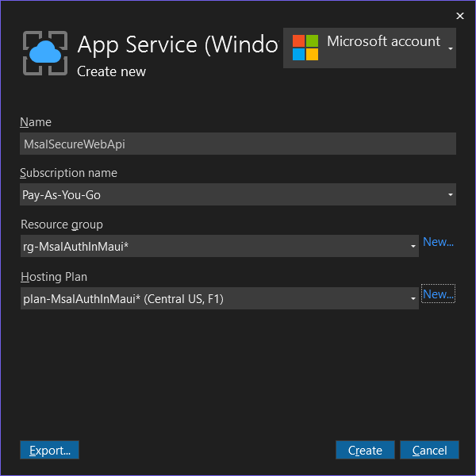Cancel the App Service dialog
The width and height of the screenshot is (476, 476).
(x=429, y=450)
